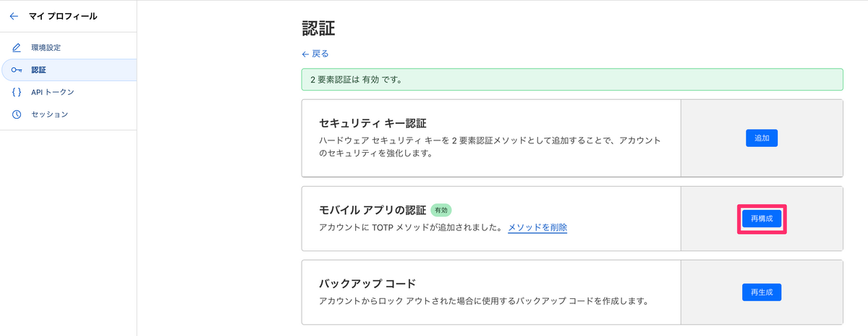Click 再生成 for バックアップ コード
868x336 pixels.
point(762,293)
